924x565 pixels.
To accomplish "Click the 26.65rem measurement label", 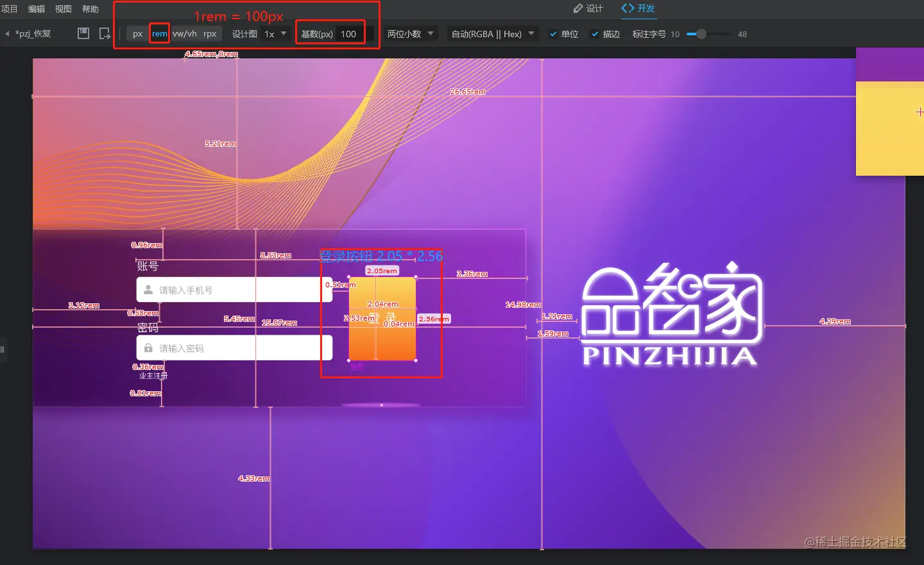I will [x=468, y=92].
